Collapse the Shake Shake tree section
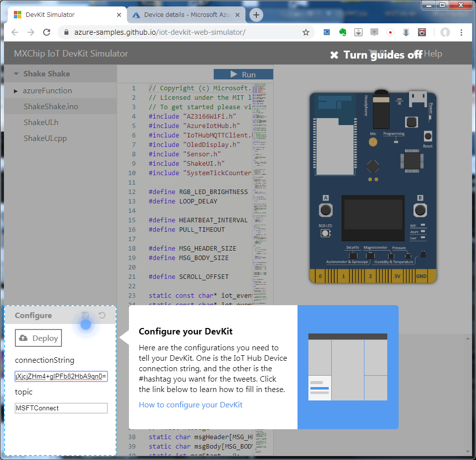The width and height of the screenshot is (476, 460). pyautogui.click(x=17, y=74)
